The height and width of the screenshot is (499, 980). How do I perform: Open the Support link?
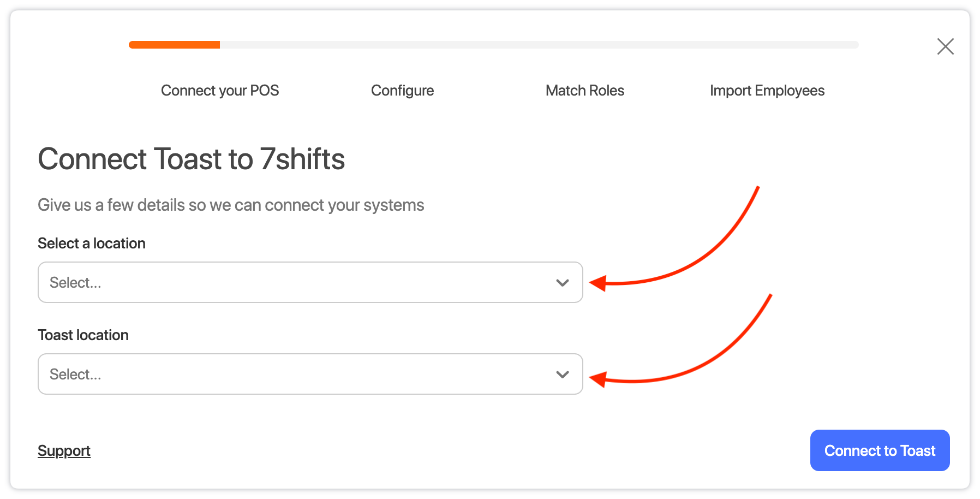(64, 450)
